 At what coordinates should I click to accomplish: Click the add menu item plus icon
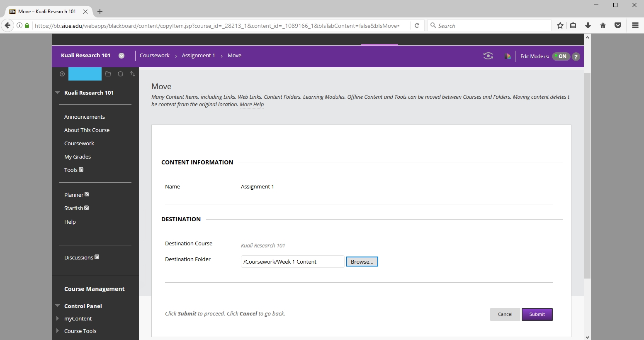[62, 74]
